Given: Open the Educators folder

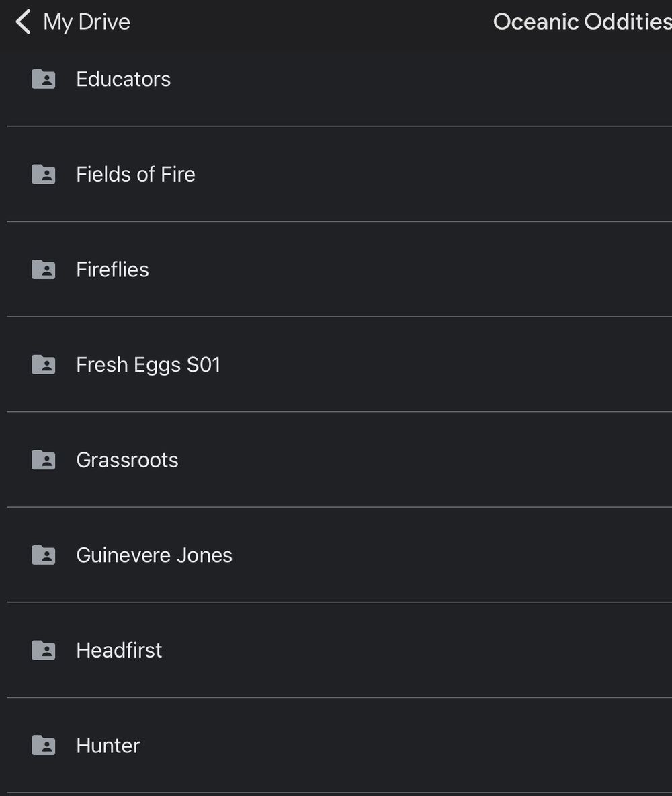Looking at the screenshot, I should click(x=339, y=79).
